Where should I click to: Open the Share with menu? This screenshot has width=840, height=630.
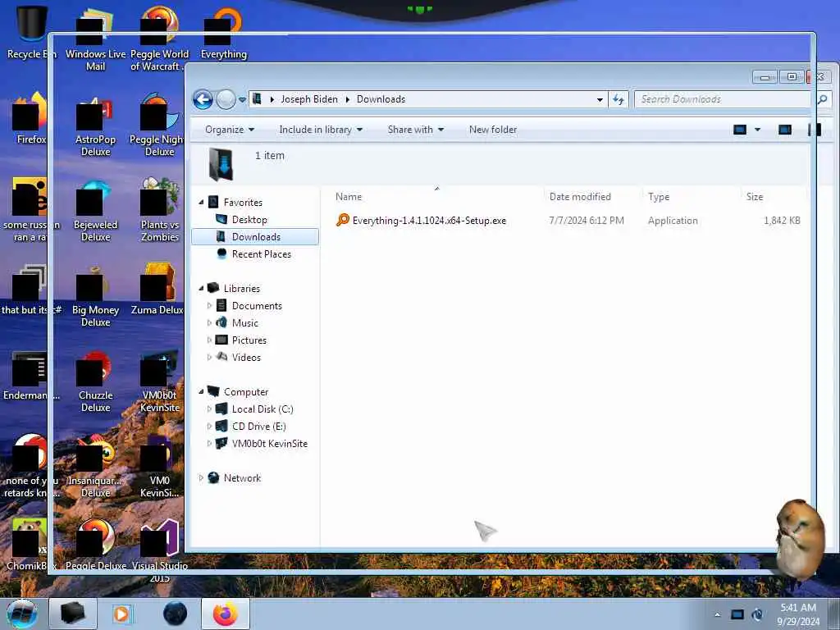click(x=416, y=130)
